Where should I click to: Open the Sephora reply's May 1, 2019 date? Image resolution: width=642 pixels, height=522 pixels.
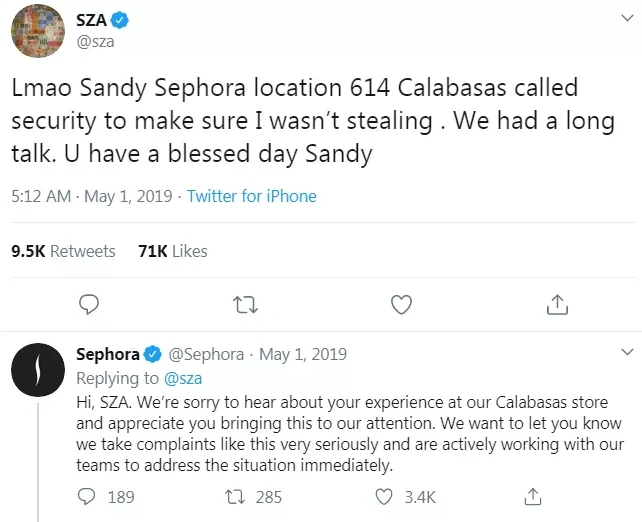303,354
